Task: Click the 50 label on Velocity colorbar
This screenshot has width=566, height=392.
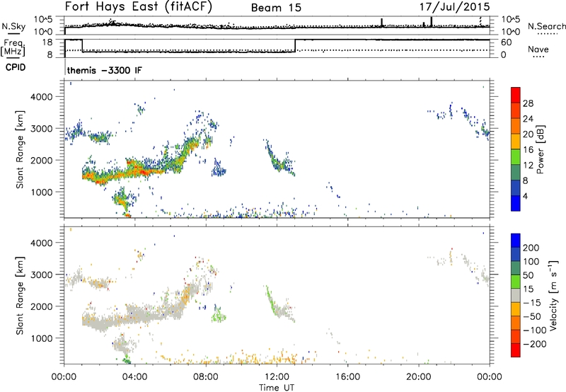Action: (x=529, y=275)
